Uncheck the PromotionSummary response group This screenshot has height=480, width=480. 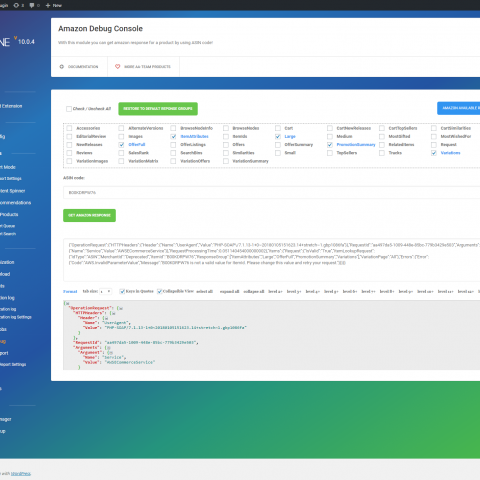pyautogui.click(x=330, y=145)
